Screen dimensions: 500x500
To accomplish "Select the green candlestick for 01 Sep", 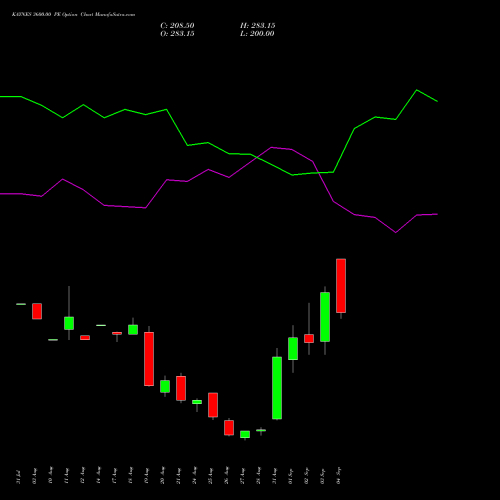I will (x=293, y=349).
